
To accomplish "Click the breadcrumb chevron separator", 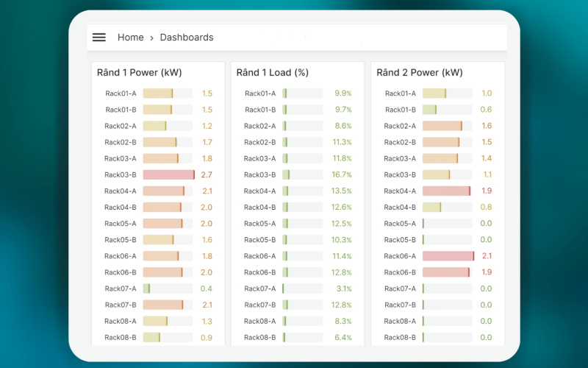I will pyautogui.click(x=152, y=38).
